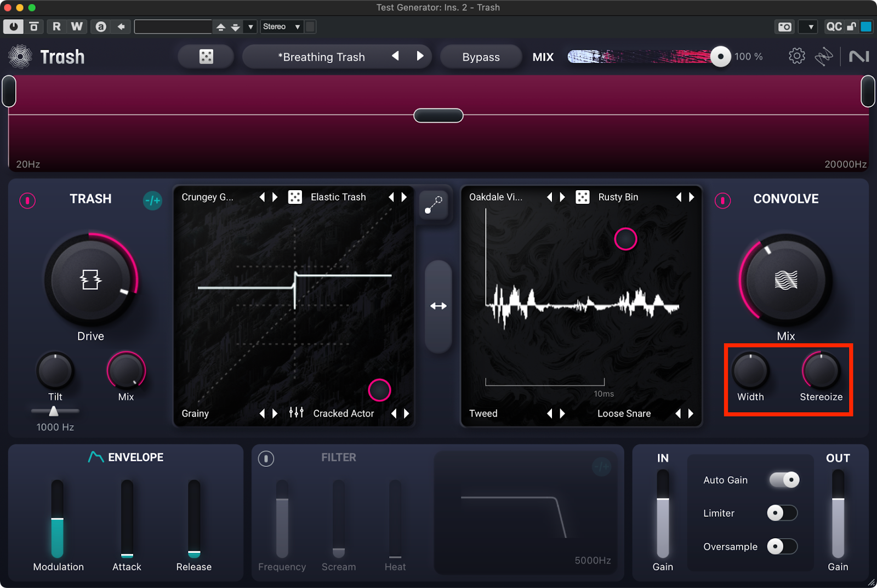Viewport: 877px width, 588px height.
Task: Disable the Auto Gain switch
Action: point(784,479)
